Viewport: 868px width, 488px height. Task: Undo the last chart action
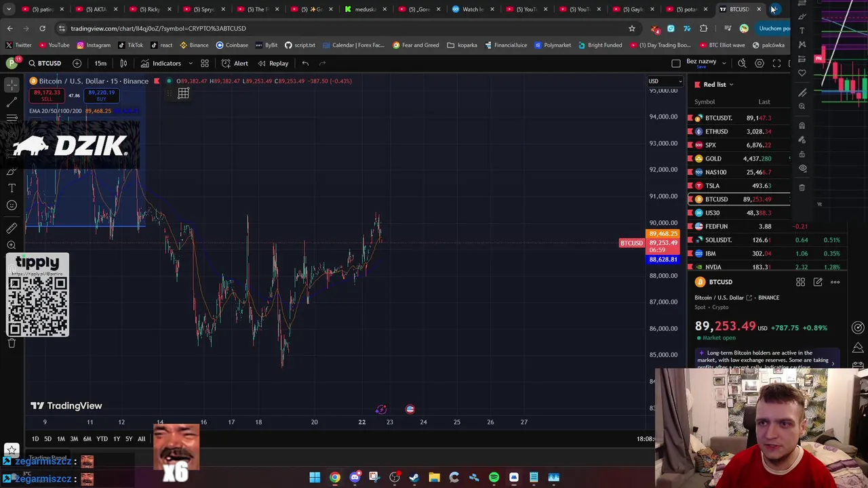[305, 63]
